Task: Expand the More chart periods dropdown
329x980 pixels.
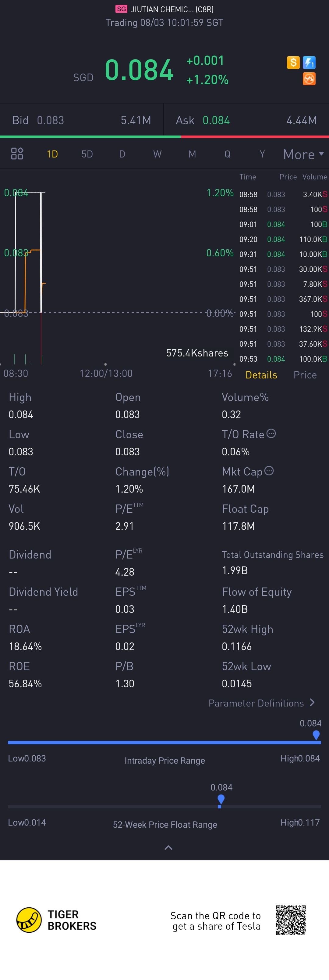Action: point(303,154)
